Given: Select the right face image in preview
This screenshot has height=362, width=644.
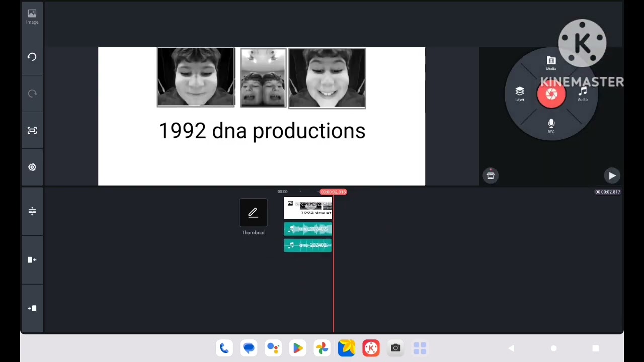Looking at the screenshot, I should [327, 78].
